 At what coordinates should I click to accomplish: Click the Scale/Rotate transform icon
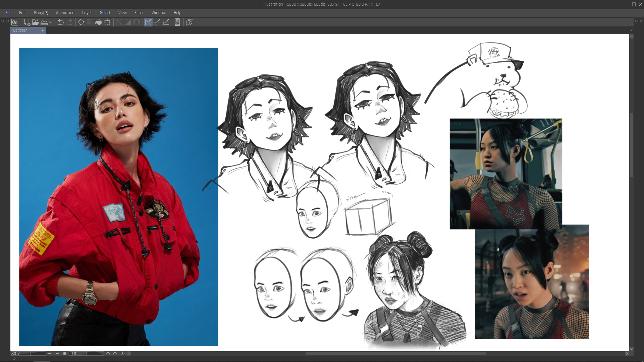pos(107,22)
